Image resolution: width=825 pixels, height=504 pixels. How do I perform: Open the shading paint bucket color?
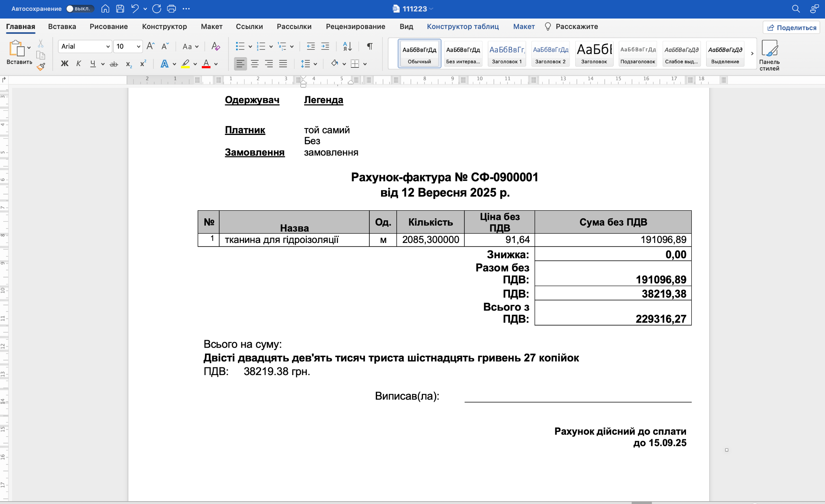tap(334, 63)
